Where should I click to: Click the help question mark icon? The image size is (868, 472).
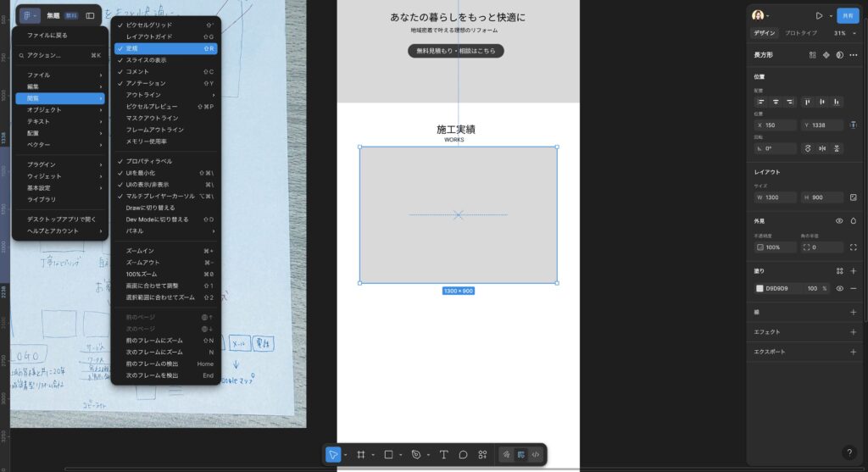[849, 453]
